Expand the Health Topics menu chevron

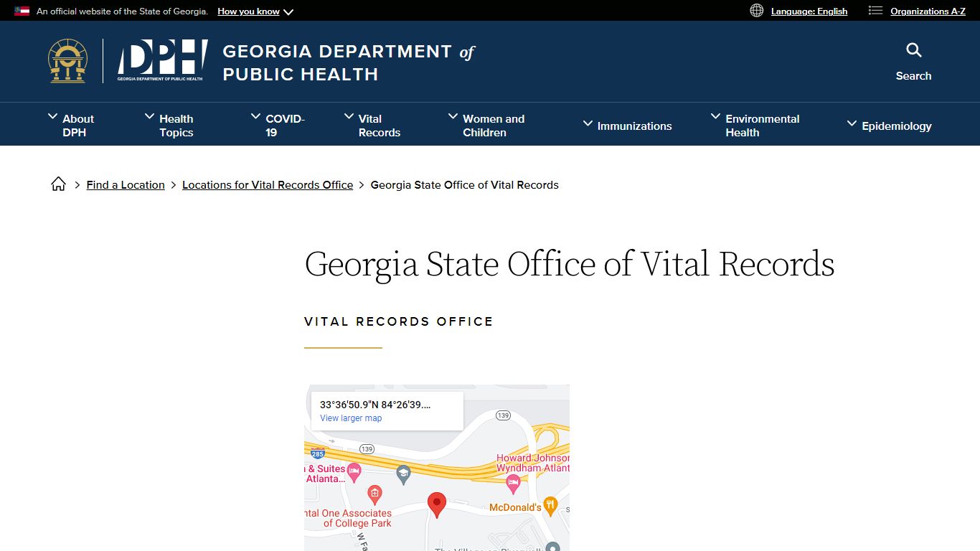pos(150,116)
